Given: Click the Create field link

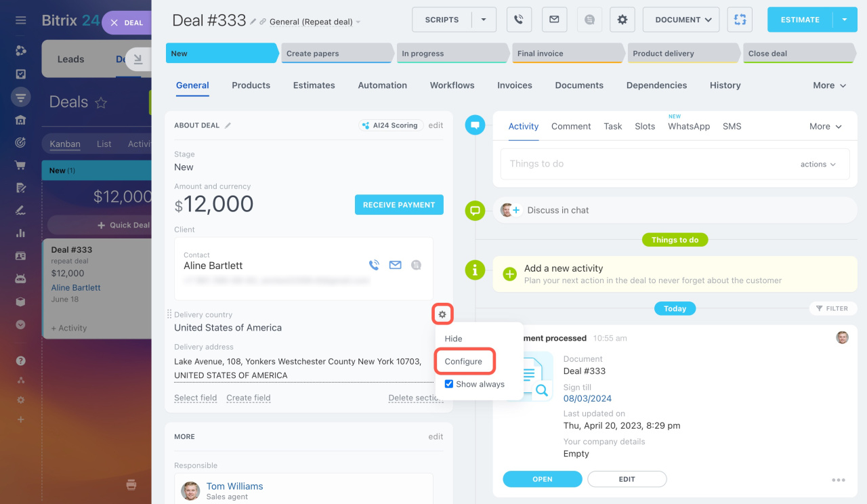Looking at the screenshot, I should [248, 398].
